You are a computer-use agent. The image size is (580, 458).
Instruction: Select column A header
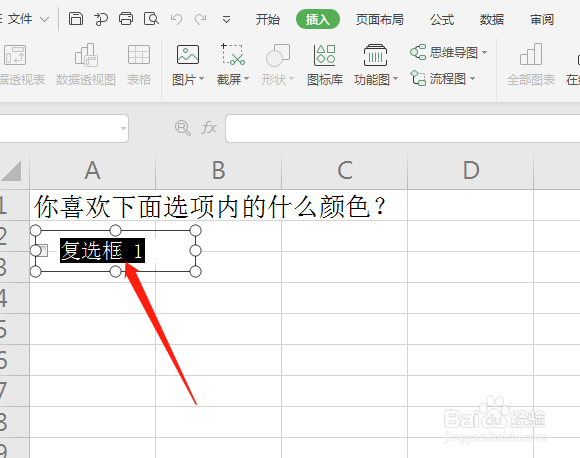(92, 171)
